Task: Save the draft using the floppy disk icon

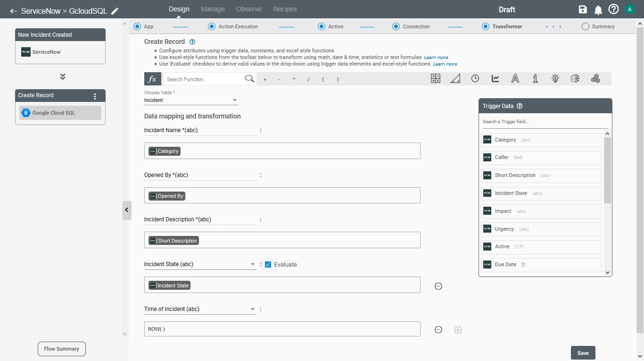Action: click(x=583, y=9)
